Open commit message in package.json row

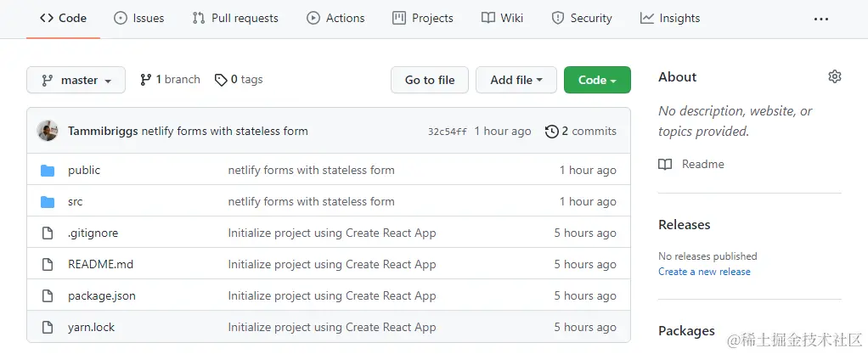point(332,296)
